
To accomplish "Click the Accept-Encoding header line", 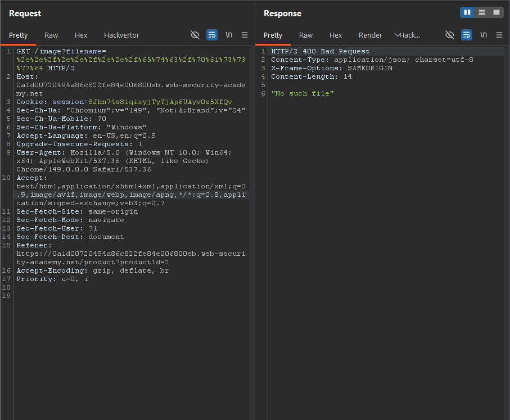I will tap(93, 270).
